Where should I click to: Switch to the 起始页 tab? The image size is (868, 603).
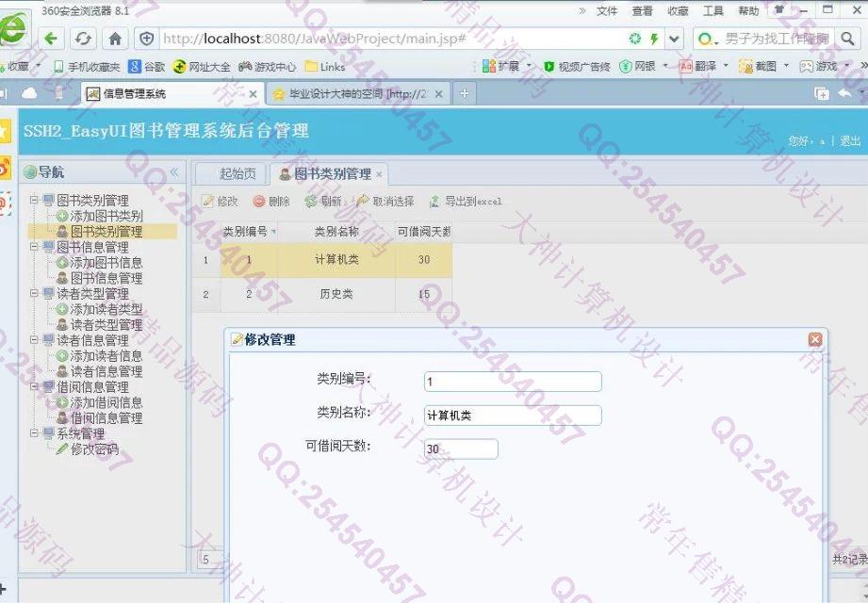(237, 173)
